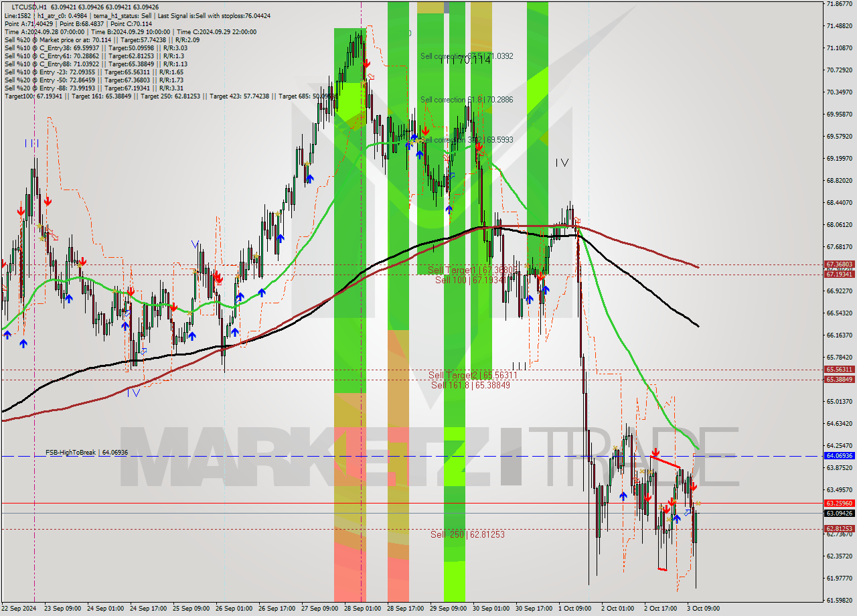
Task: Click the 'Sell %20 @ Entry -88' info line
Action: 94,88
